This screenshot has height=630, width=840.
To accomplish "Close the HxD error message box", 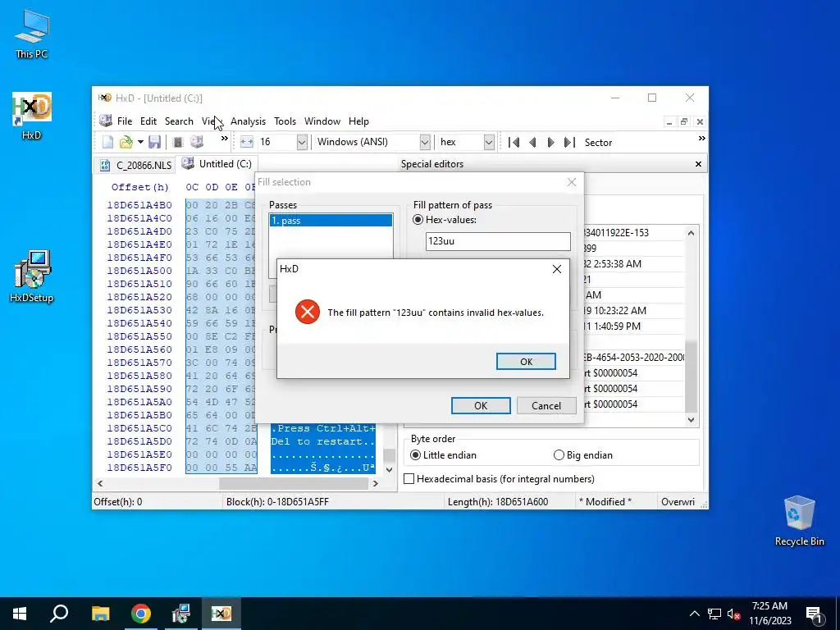I will coord(557,269).
